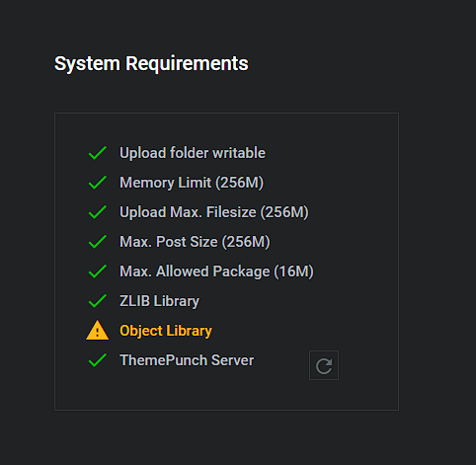This screenshot has width=476, height=465.
Task: Recheck server connection with the reload button
Action: pos(324,365)
